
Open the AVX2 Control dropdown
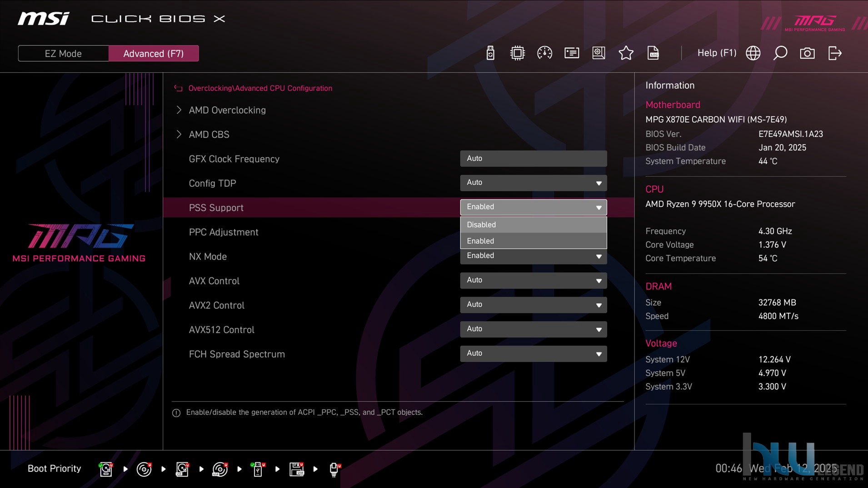click(533, 305)
